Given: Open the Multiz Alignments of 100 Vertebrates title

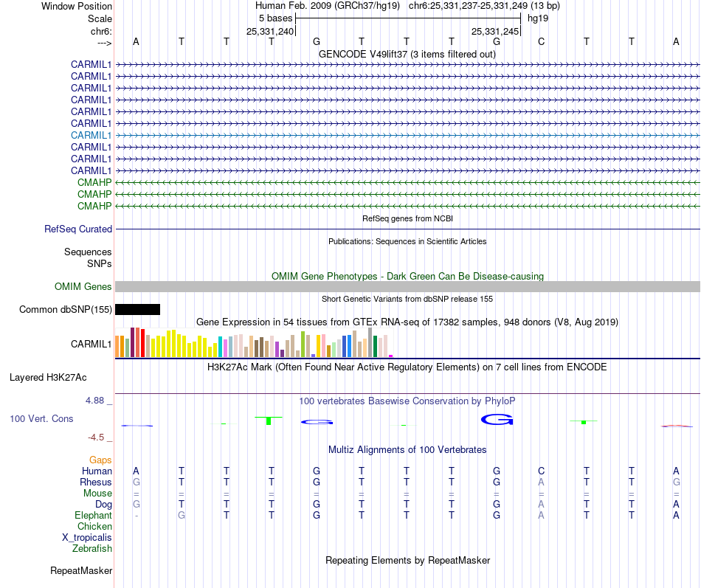Looking at the screenshot, I should (x=407, y=450).
